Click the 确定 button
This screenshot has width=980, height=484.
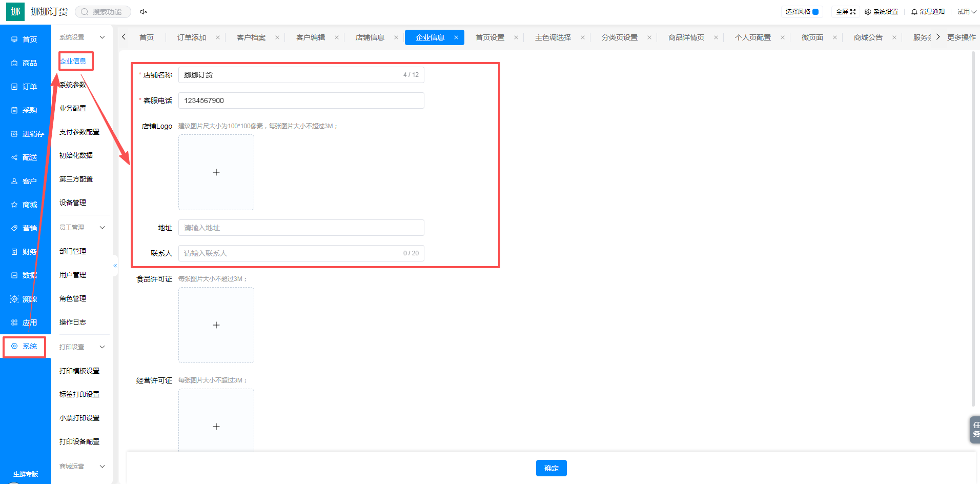[552, 468]
